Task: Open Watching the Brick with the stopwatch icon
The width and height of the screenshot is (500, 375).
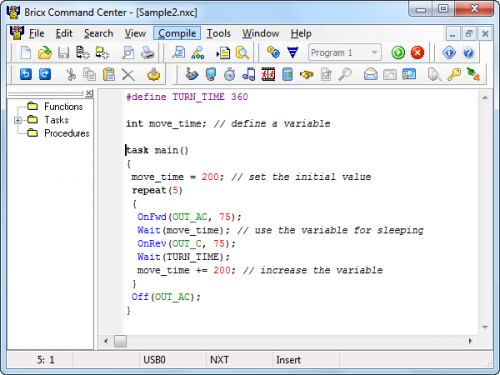Action: [230, 74]
